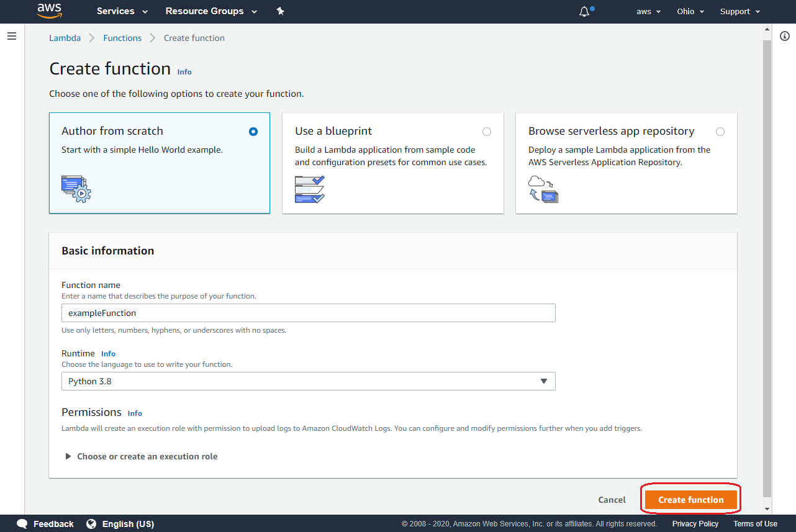Select Browse serverless app repository radio button

click(x=720, y=132)
